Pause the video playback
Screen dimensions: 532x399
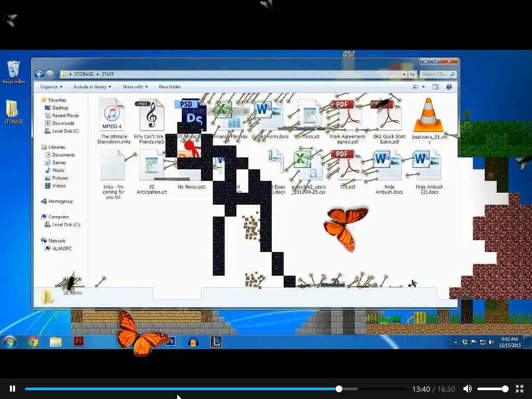[x=12, y=389]
